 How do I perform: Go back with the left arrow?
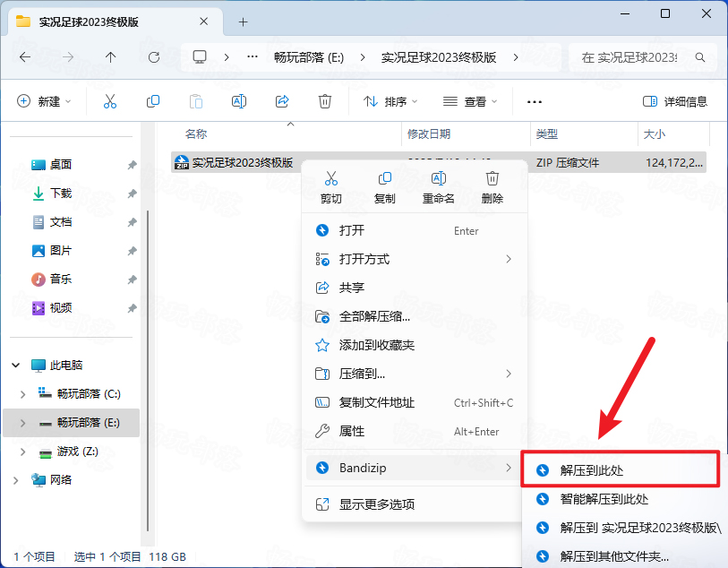25,57
